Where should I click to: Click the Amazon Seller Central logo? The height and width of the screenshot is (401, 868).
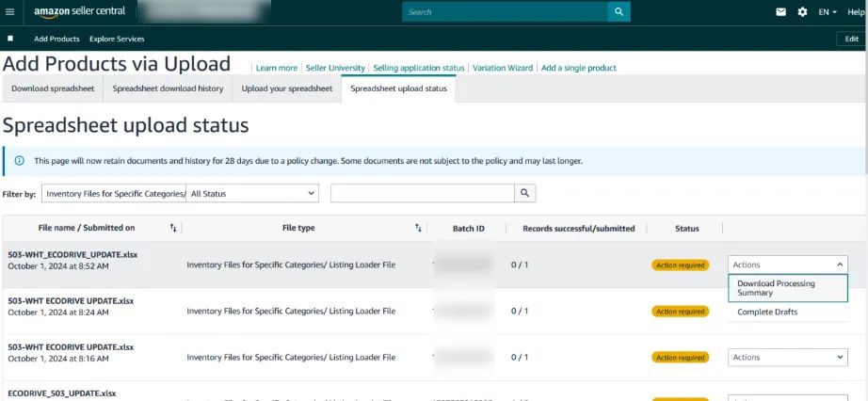click(x=80, y=12)
